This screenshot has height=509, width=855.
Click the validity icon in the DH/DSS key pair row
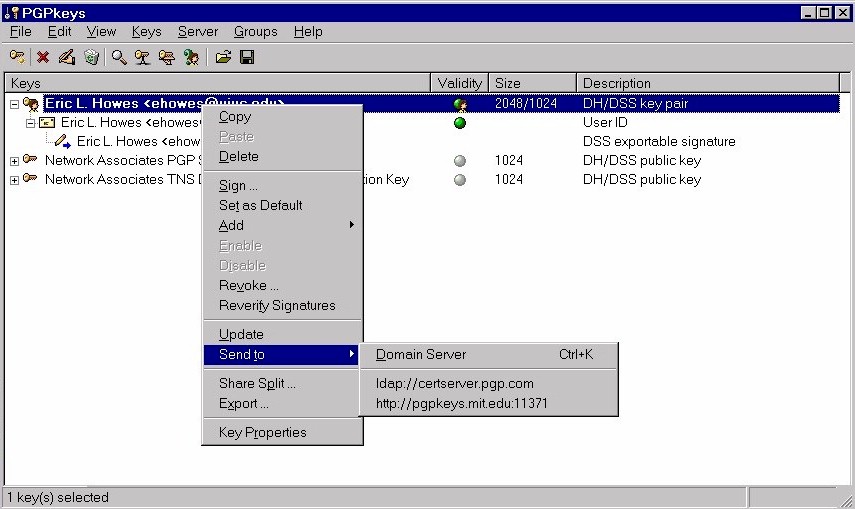pos(460,104)
